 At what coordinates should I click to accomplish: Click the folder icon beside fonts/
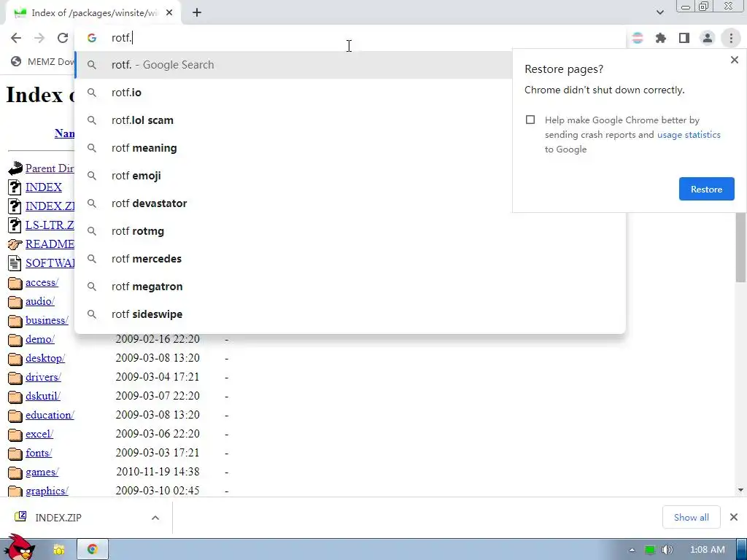pyautogui.click(x=15, y=454)
